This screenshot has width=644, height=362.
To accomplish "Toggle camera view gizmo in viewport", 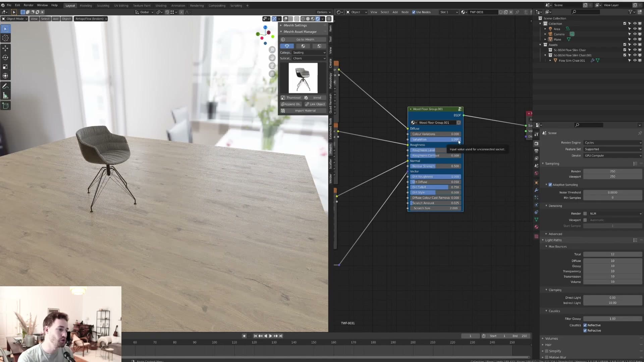I will pyautogui.click(x=272, y=66).
